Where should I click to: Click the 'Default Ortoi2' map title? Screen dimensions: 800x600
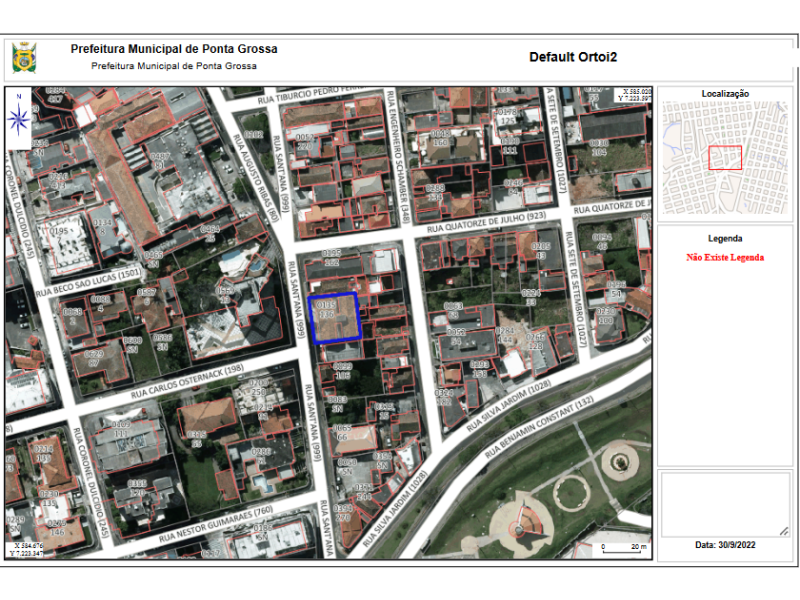(573, 57)
